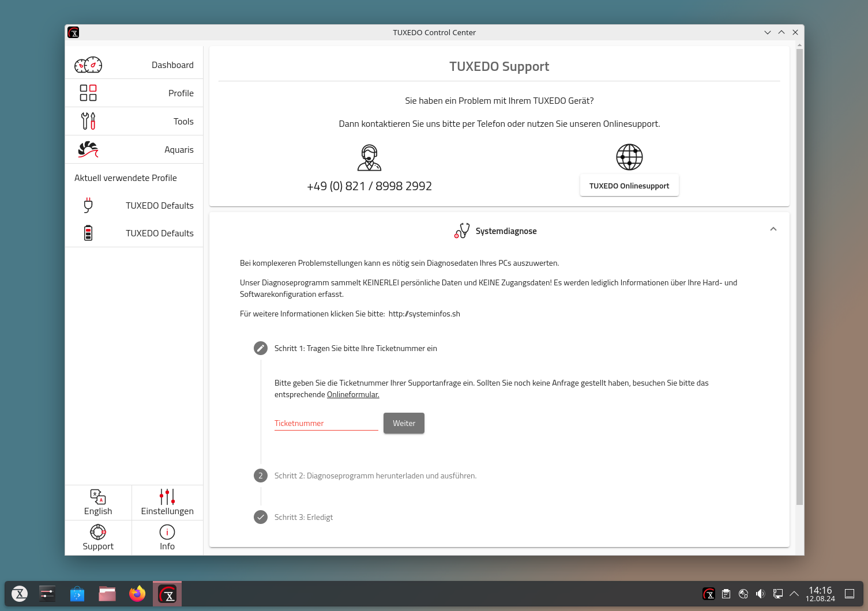Click the Profile squares icon
868x611 pixels.
88,93
